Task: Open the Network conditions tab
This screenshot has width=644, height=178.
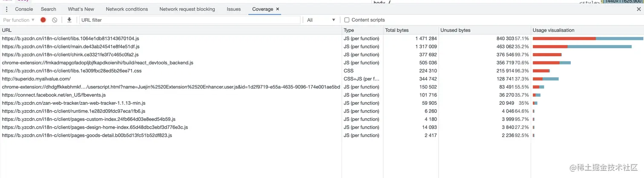Action: tap(127, 9)
